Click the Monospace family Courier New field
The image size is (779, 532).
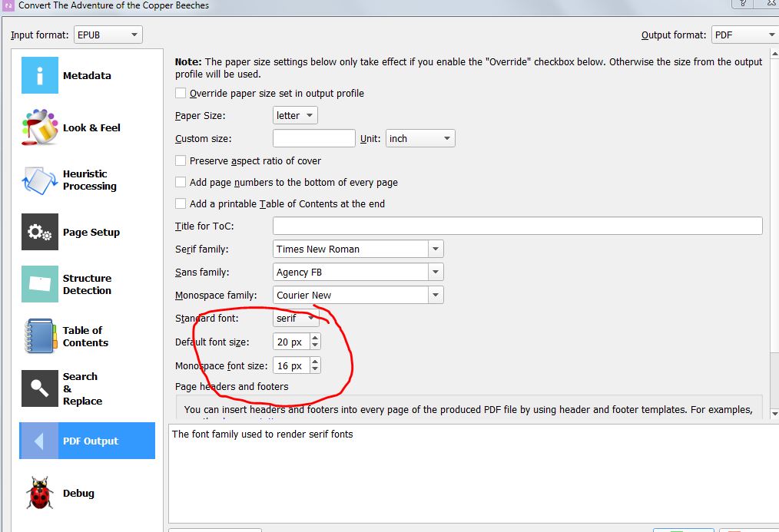[x=351, y=295]
